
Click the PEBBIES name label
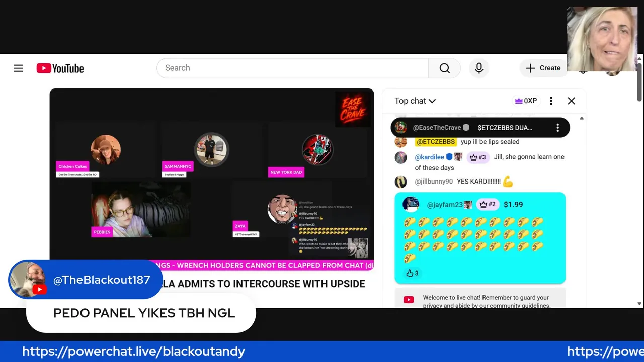click(102, 232)
